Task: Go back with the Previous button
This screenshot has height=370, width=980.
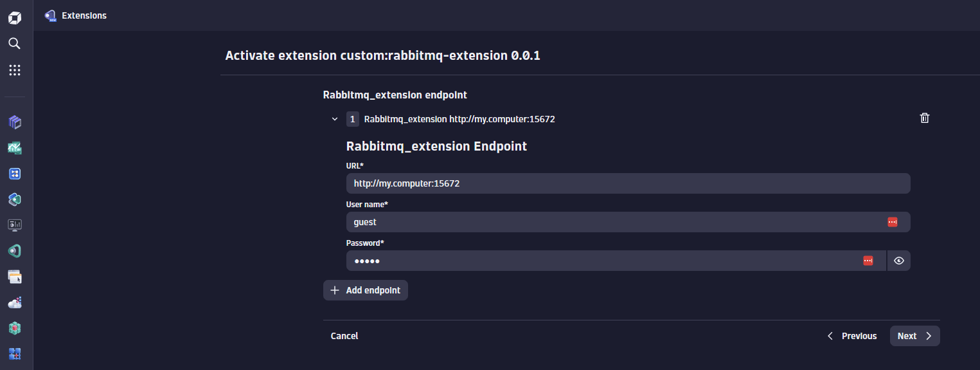Action: (852, 336)
